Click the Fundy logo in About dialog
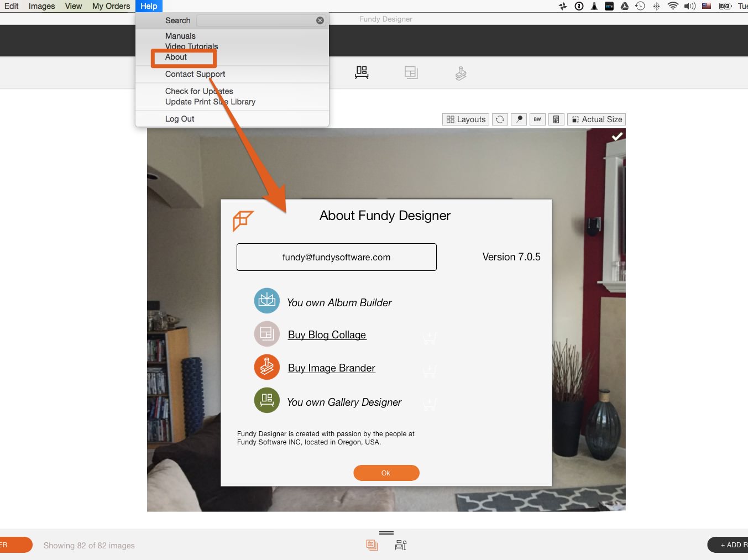Screen dimensions: 748x560 coord(243,221)
